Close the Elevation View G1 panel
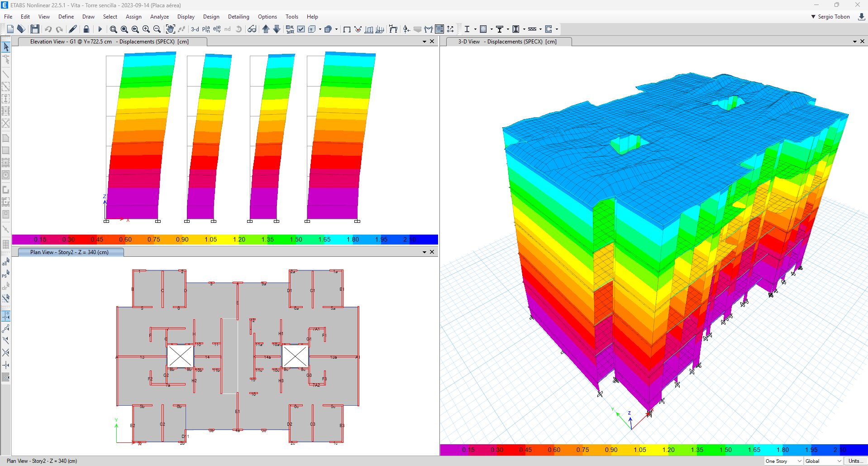This screenshot has width=868, height=466. [432, 42]
